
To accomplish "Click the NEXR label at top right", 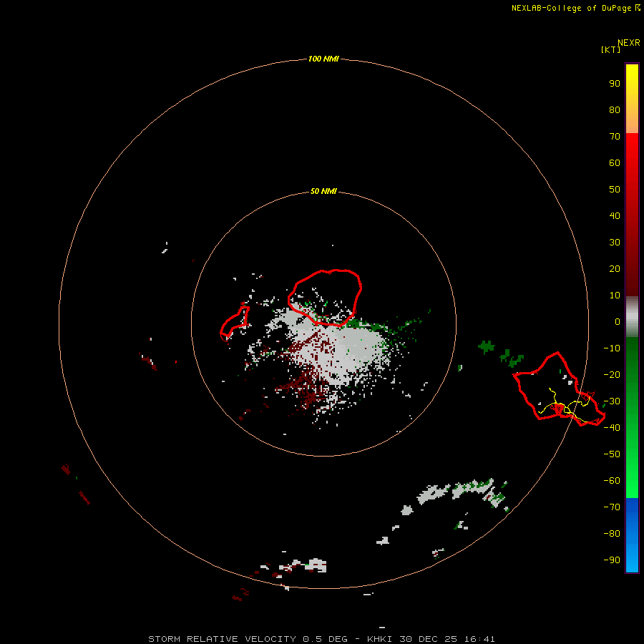I will point(629,43).
